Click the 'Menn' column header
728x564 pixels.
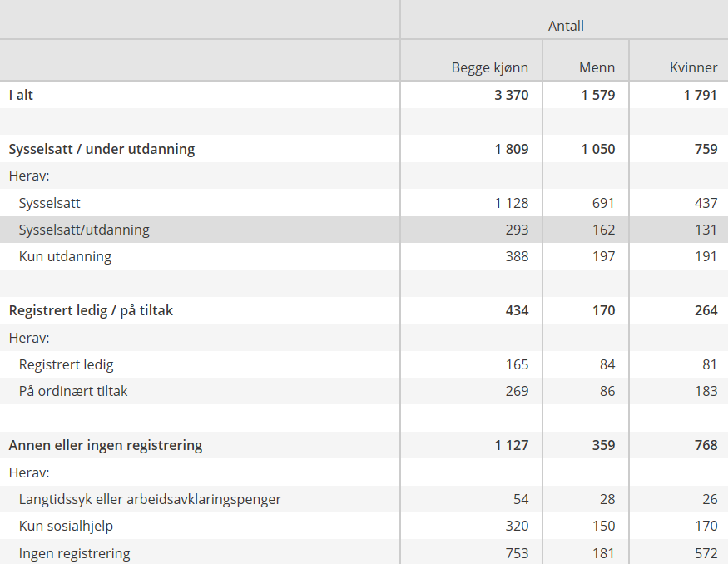coord(597,68)
